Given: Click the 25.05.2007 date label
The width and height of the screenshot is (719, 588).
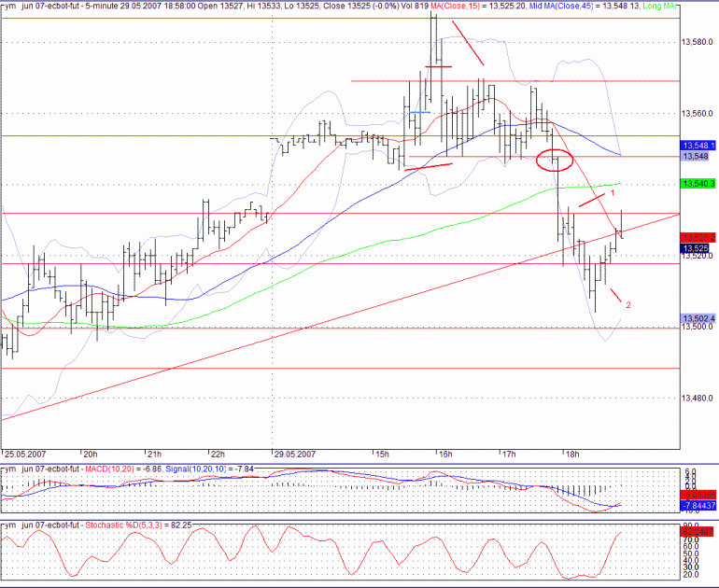Looking at the screenshot, I should tap(26, 455).
